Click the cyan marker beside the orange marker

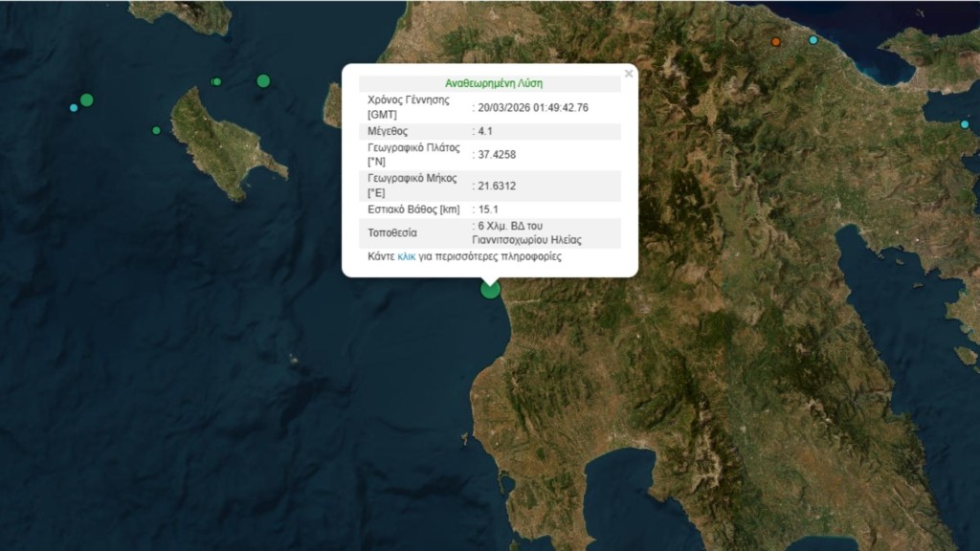[813, 40]
